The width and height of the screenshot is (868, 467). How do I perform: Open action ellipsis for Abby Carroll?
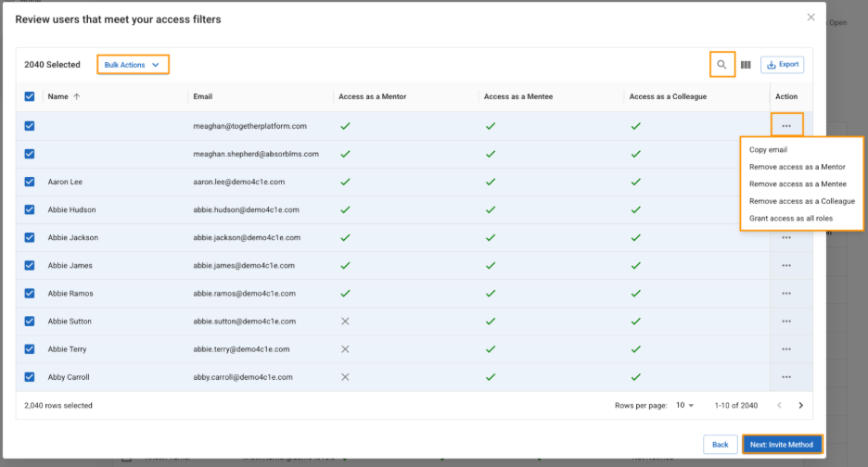point(786,377)
